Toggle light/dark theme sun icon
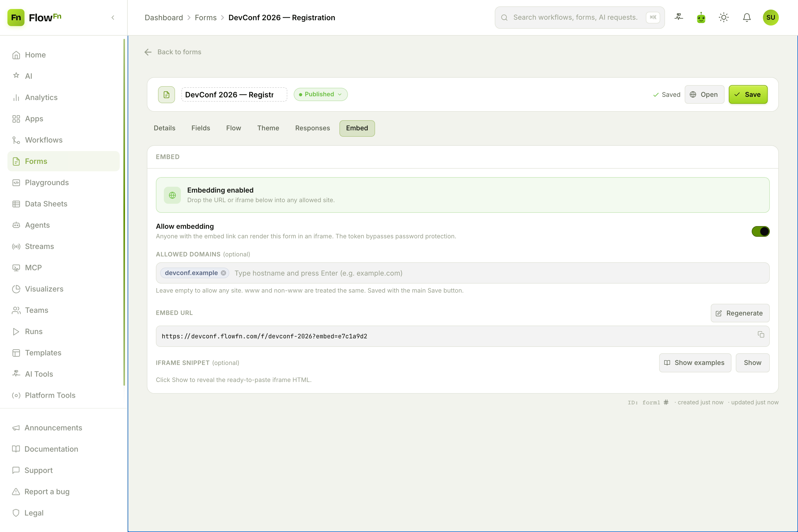The width and height of the screenshot is (798, 532). (x=724, y=17)
